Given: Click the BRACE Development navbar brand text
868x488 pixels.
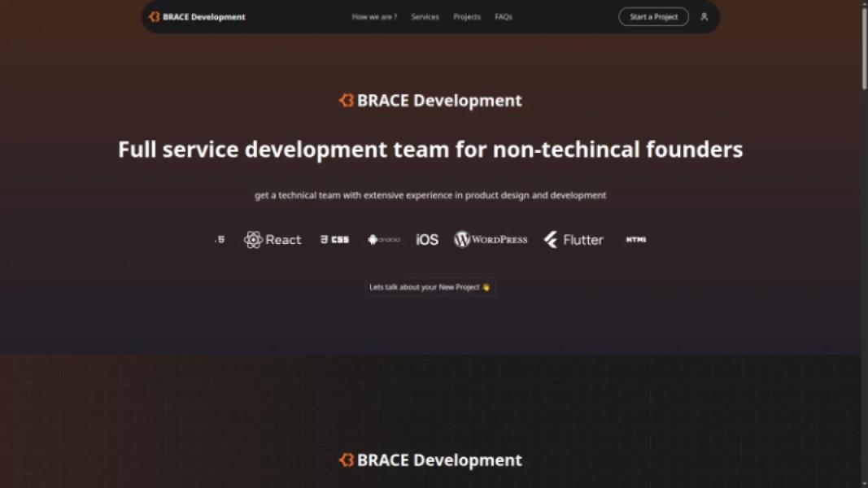Looking at the screenshot, I should click(204, 17).
